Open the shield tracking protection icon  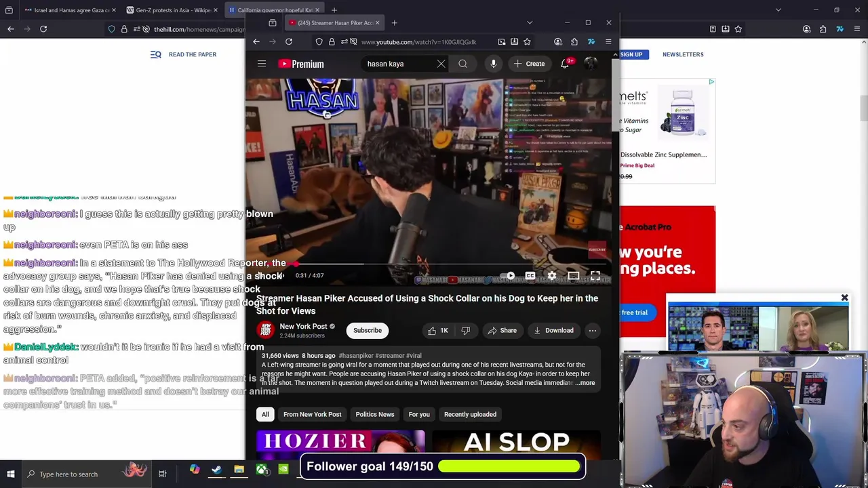[x=319, y=42]
